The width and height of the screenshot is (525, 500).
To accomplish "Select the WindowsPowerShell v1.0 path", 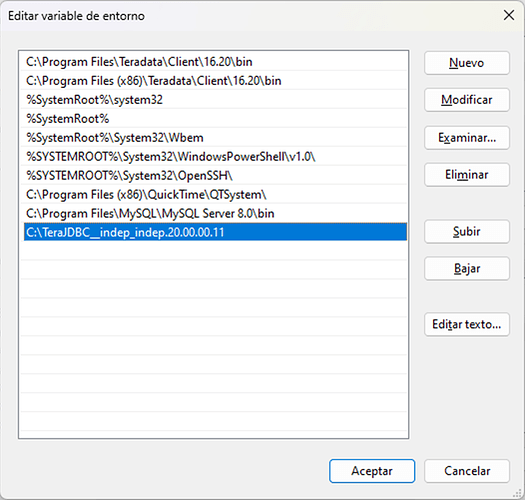I will [215, 156].
